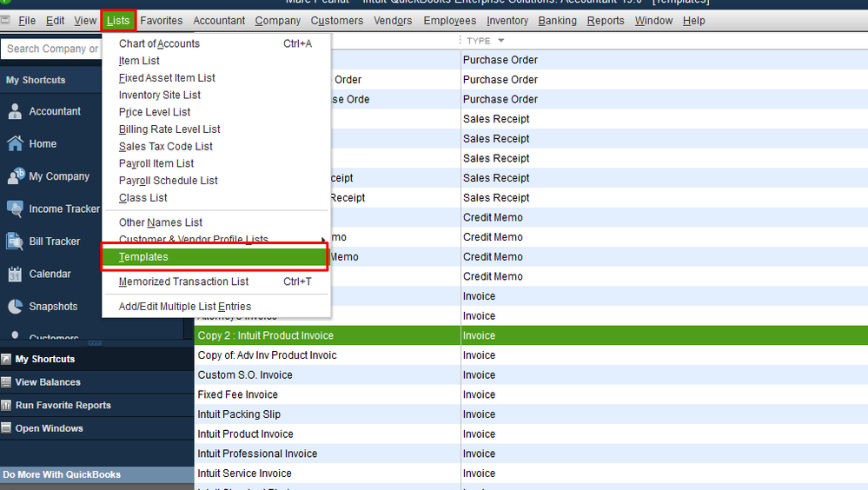Click Run Favorite Reports button
Viewport: 868px width, 490px height.
[x=96, y=405]
